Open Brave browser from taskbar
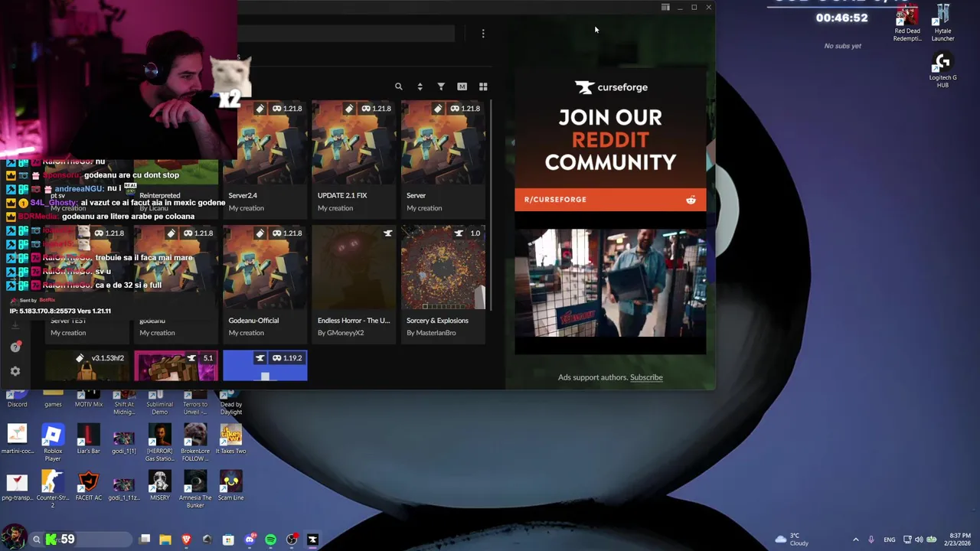The height and width of the screenshot is (551, 980). (186, 540)
